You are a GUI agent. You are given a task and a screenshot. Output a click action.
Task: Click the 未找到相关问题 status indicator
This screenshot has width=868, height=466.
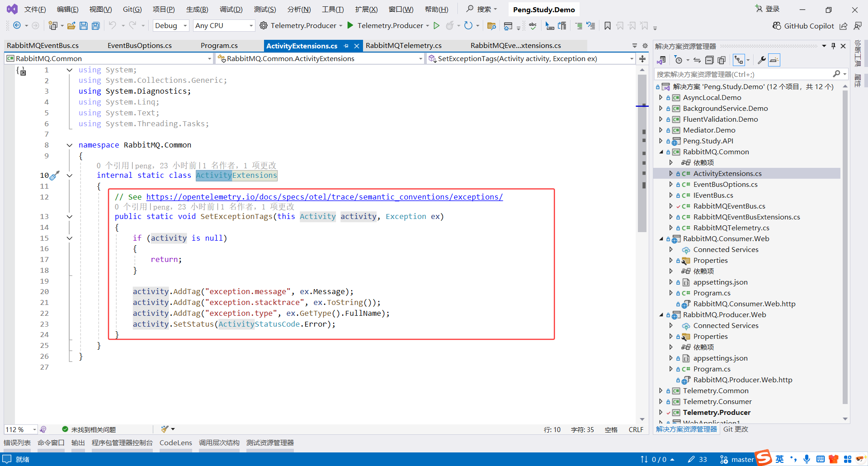point(89,429)
